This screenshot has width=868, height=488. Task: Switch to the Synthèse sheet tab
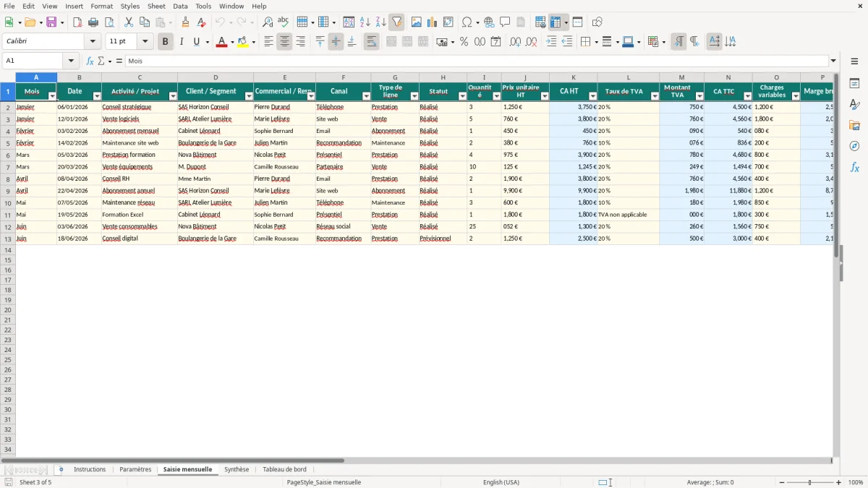(237, 469)
